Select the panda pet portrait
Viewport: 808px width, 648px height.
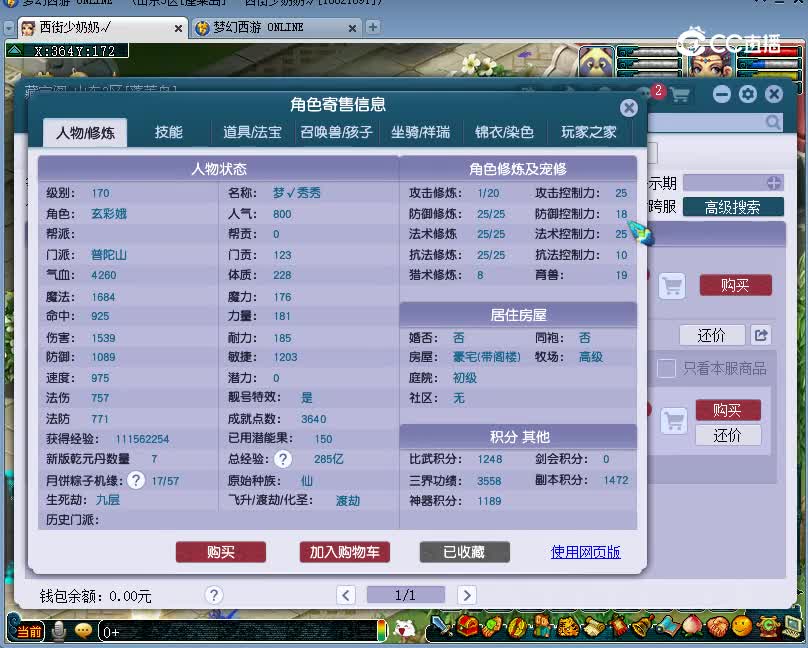point(597,61)
